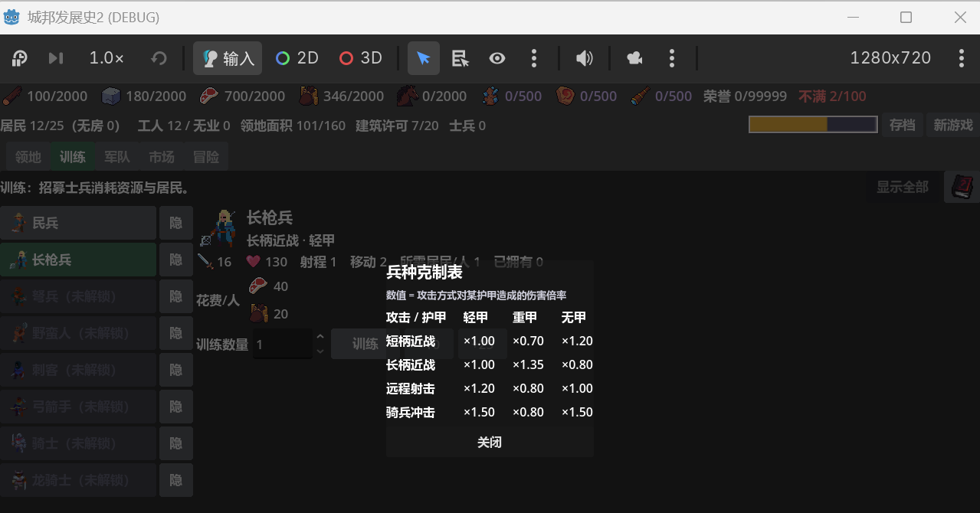The width and height of the screenshot is (980, 513).
Task: Click the 存档 save button
Action: pyautogui.click(x=903, y=125)
